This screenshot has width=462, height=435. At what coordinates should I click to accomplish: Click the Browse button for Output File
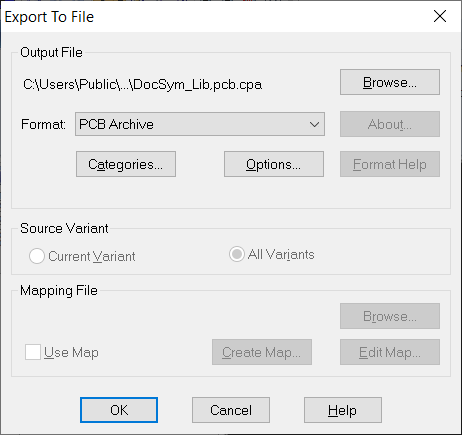tap(390, 82)
